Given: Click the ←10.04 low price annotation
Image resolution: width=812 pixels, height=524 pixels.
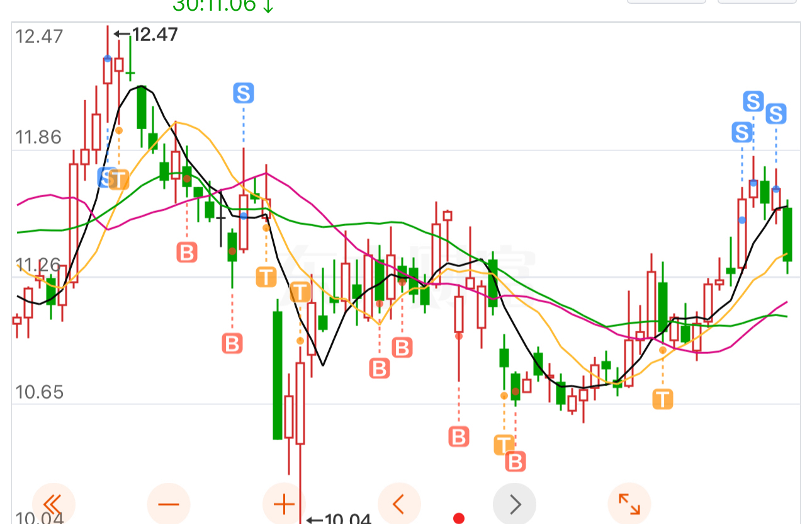Looking at the screenshot, I should 339,520.
